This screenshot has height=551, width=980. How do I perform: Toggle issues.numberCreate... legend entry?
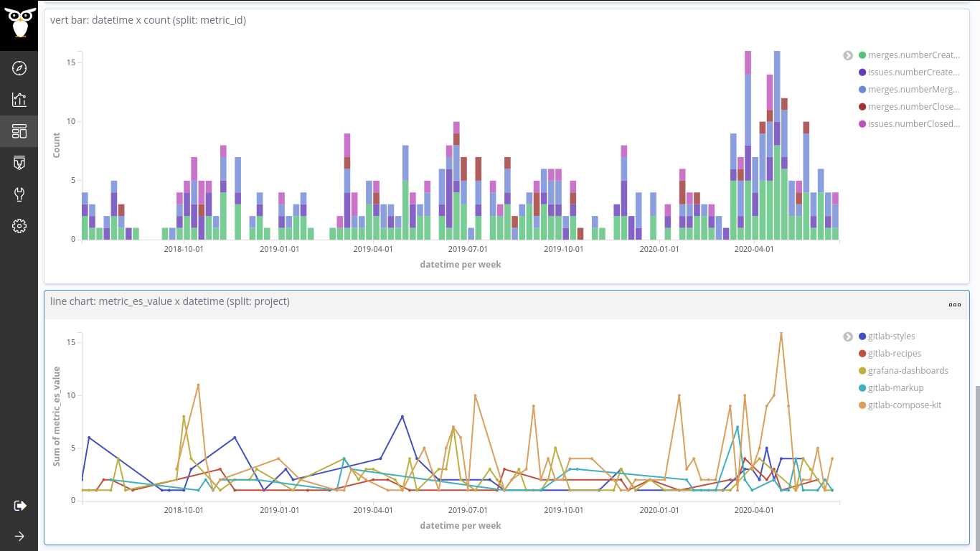909,72
